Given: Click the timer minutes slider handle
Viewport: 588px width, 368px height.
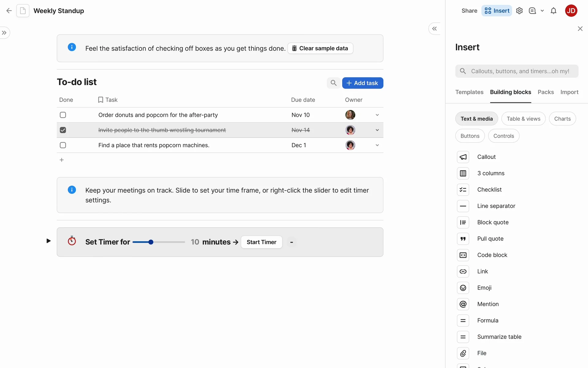Looking at the screenshot, I should [151, 242].
